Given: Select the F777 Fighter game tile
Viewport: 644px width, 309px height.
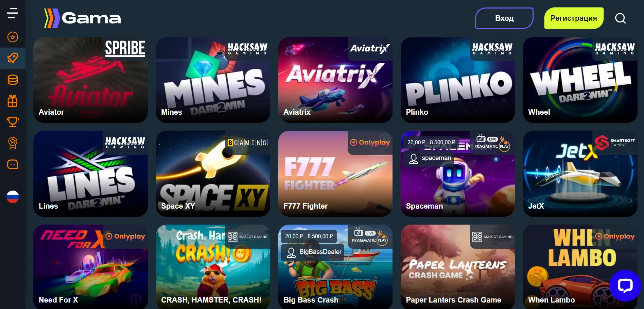Looking at the screenshot, I should [x=335, y=174].
